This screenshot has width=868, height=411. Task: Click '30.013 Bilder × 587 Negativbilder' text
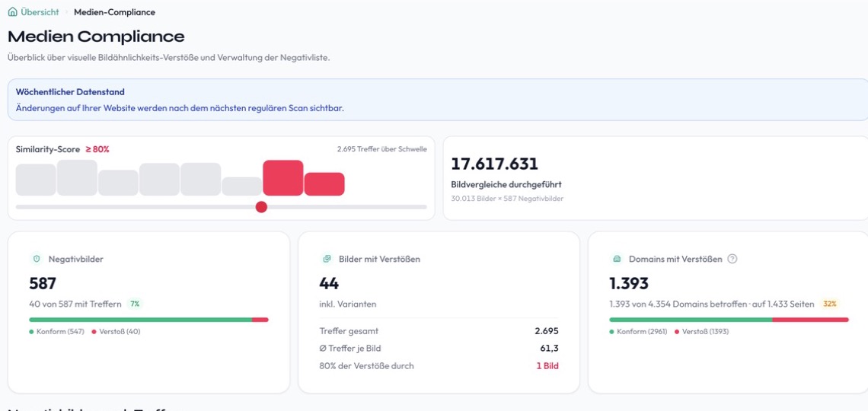[x=507, y=198]
